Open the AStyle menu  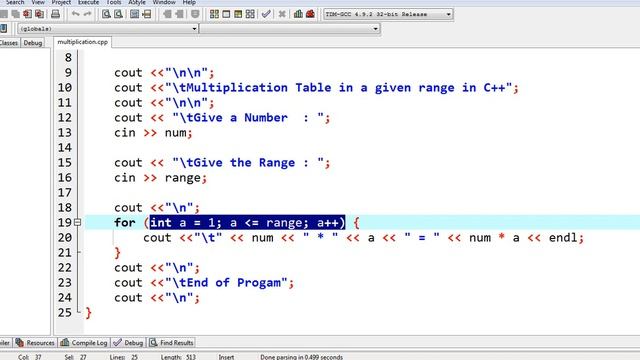pos(137,2)
